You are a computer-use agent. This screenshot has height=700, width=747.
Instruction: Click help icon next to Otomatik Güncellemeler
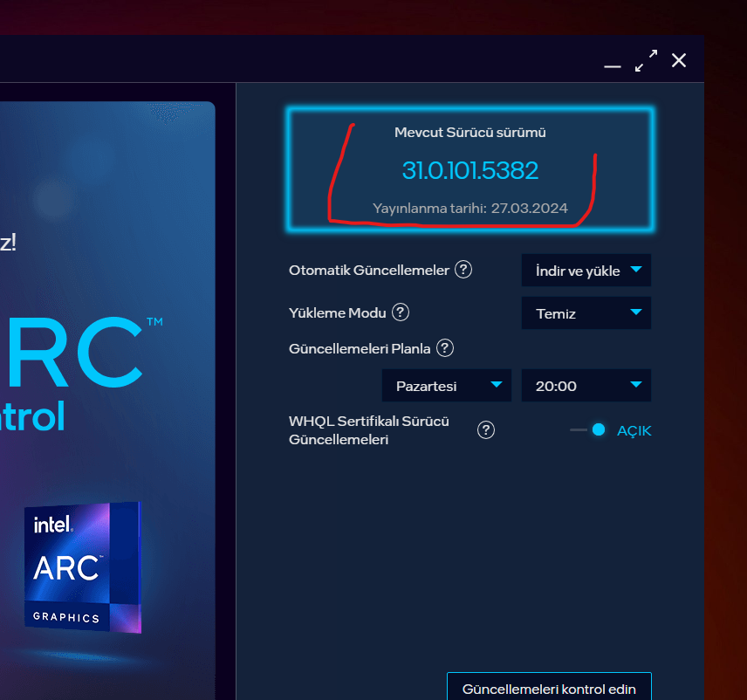click(x=464, y=270)
